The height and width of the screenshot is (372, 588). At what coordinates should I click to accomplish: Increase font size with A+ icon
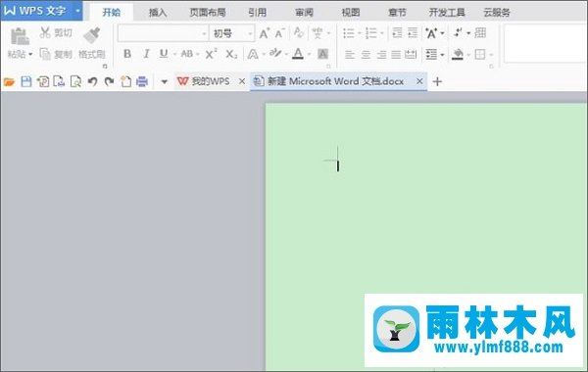click(264, 33)
